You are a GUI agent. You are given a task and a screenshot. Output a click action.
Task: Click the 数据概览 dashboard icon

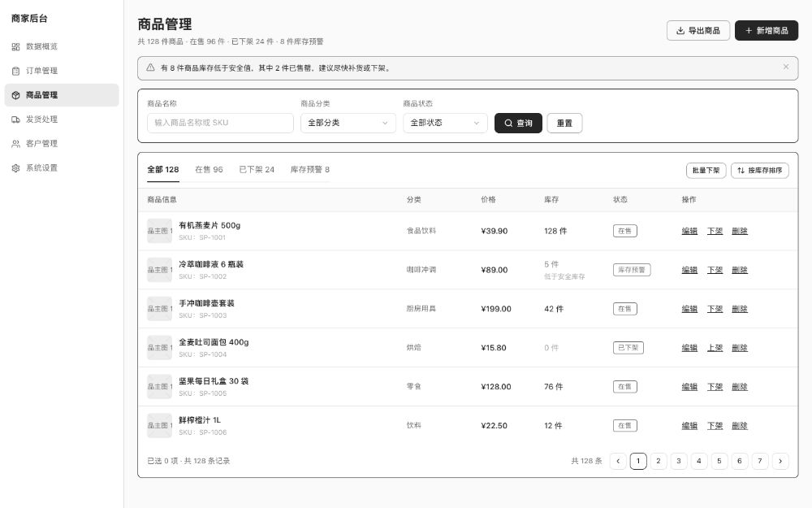15,46
